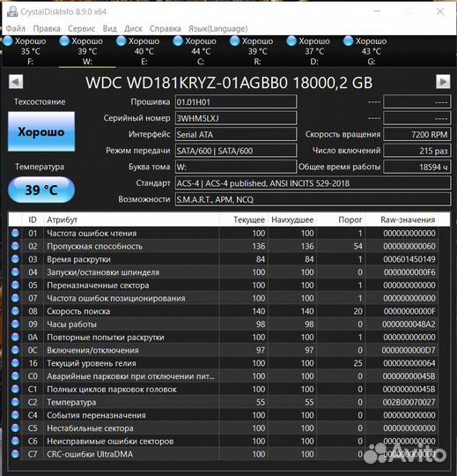Select disk F: at 35 °C
Image resolution: width=457 pixels, height=476 pixels.
pos(30,51)
